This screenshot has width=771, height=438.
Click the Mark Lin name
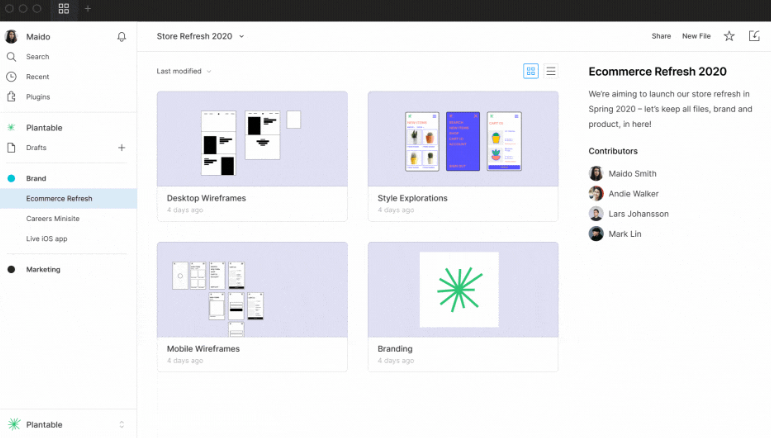[x=624, y=234]
